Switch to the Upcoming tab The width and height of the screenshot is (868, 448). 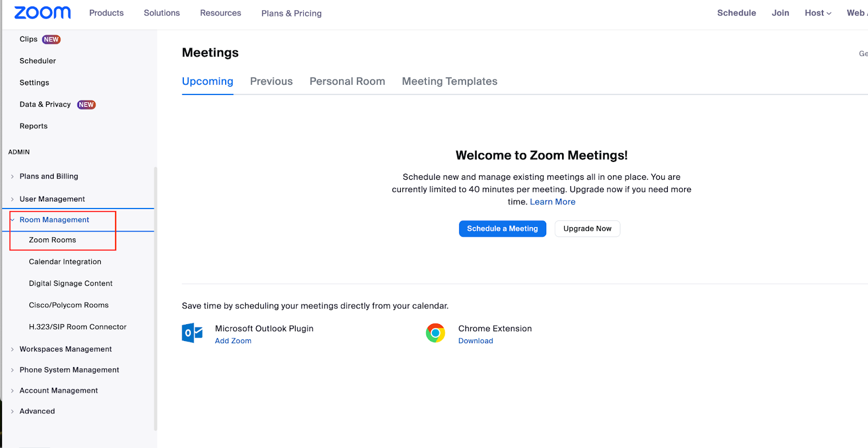point(208,81)
